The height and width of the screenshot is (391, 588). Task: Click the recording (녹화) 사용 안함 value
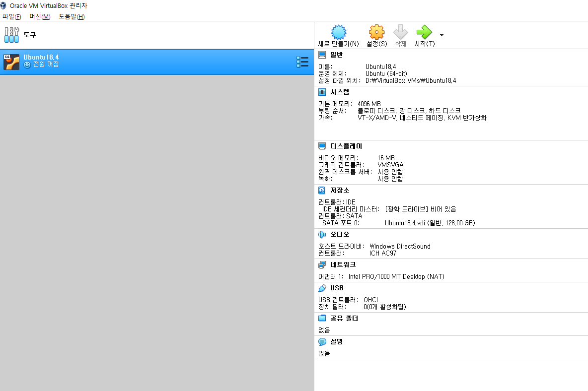click(390, 179)
